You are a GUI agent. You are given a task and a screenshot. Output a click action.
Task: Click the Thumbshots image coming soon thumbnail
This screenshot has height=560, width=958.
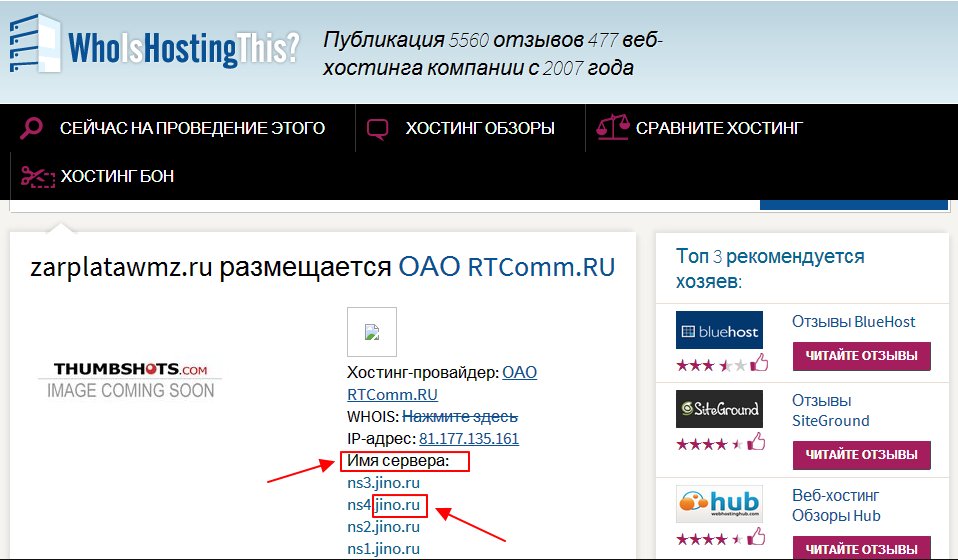(130, 380)
